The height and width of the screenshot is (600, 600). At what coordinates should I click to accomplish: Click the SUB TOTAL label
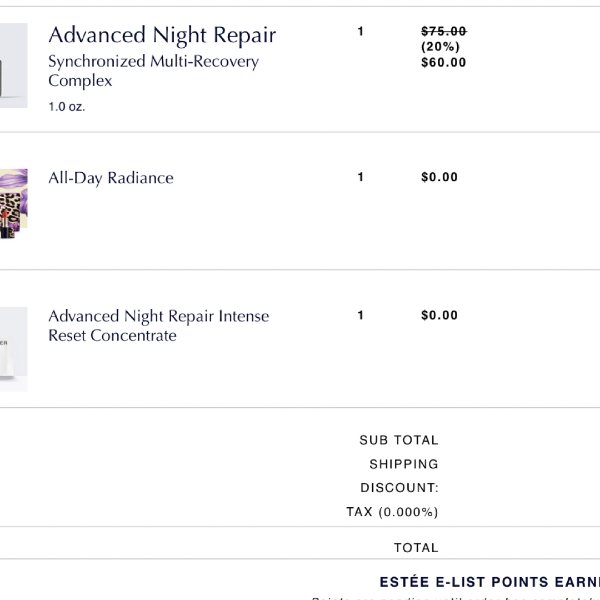click(x=399, y=440)
